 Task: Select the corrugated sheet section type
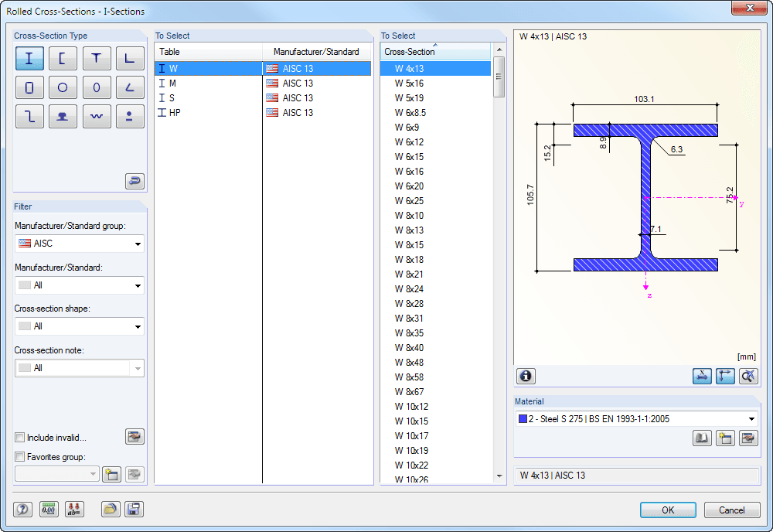pyautogui.click(x=97, y=116)
